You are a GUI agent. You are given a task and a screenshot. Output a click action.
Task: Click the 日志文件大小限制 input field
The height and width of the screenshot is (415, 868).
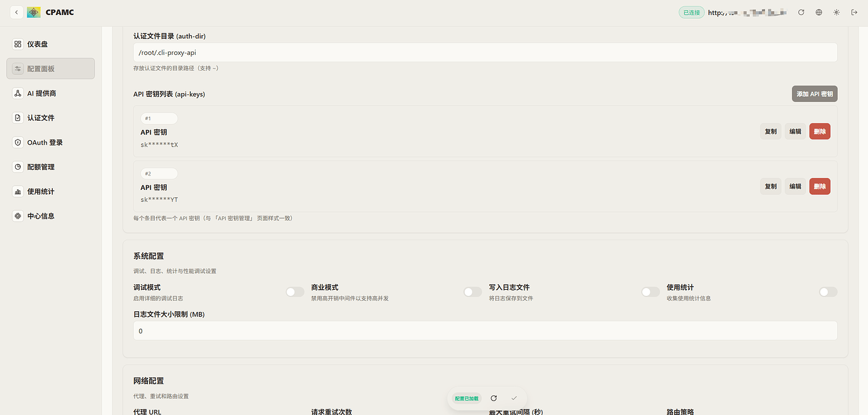[x=485, y=331]
